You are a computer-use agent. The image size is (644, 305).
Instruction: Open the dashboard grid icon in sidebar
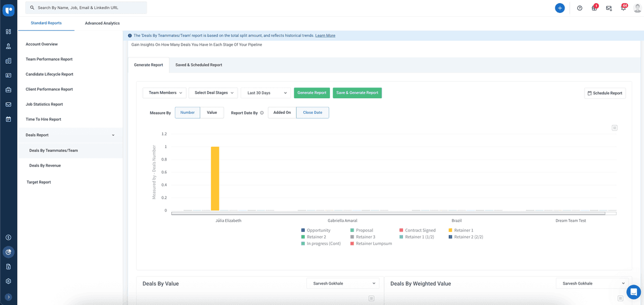pyautogui.click(x=9, y=32)
